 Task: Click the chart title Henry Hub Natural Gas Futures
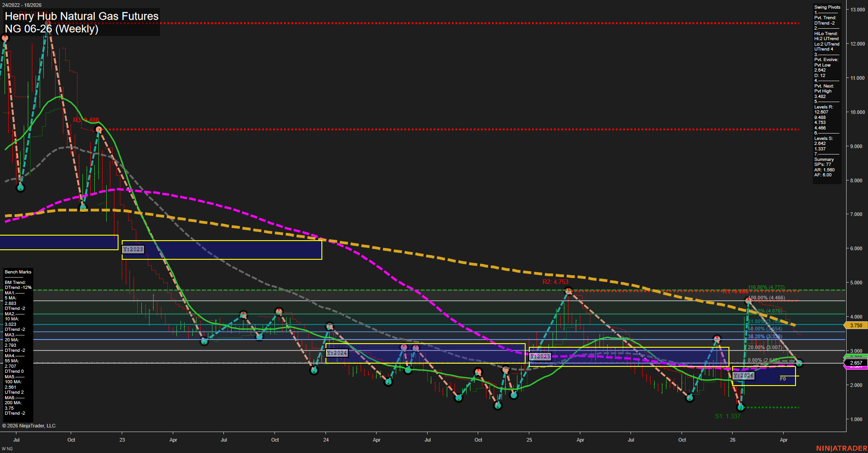pyautogui.click(x=80, y=16)
